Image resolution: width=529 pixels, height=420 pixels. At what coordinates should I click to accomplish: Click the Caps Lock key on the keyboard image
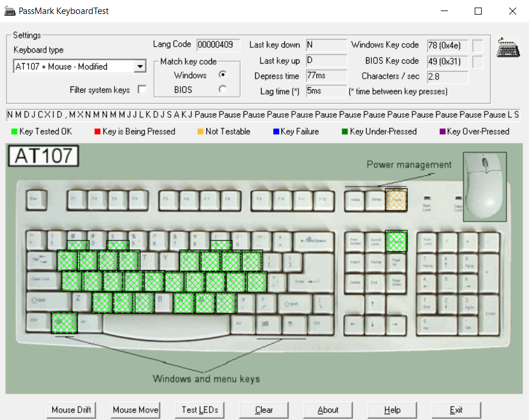click(44, 281)
